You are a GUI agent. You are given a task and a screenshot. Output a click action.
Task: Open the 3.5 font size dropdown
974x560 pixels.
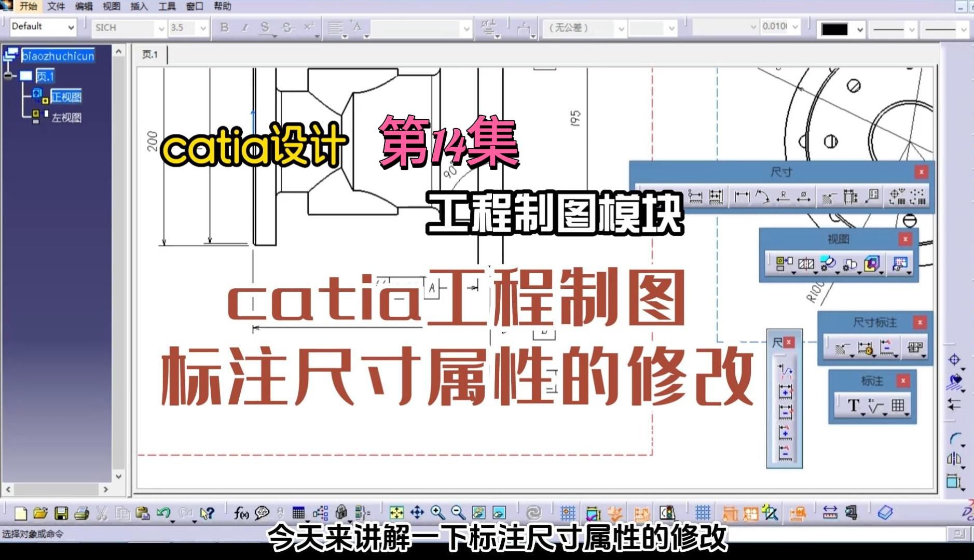click(203, 28)
